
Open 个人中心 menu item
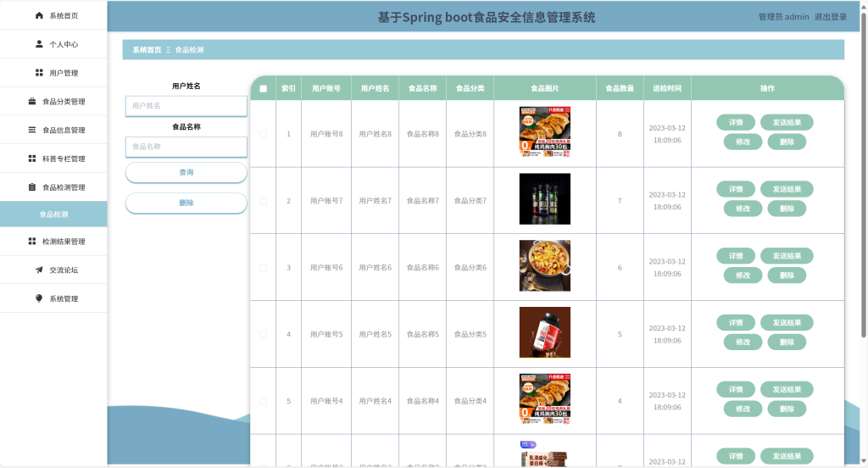click(x=53, y=44)
